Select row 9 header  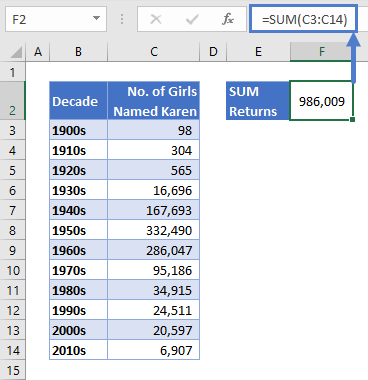point(13,250)
